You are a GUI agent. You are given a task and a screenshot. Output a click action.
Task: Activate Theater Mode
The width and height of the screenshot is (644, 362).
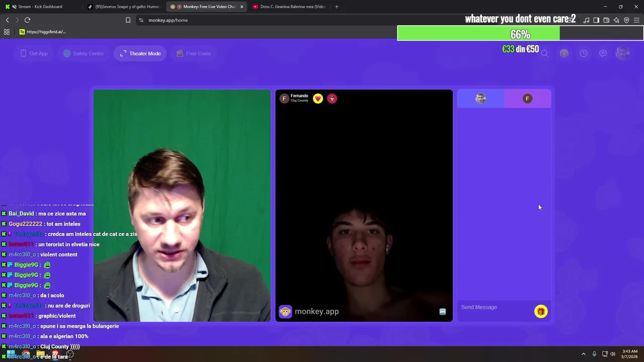click(140, 53)
